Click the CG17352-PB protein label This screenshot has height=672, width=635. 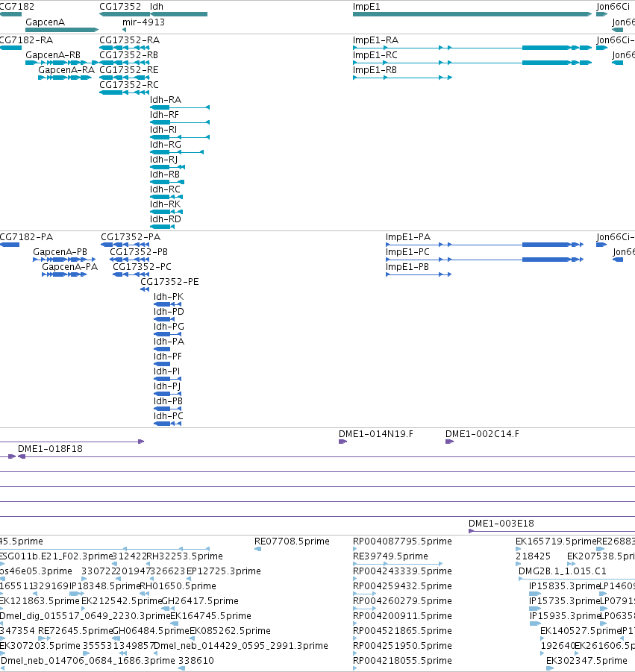(139, 252)
